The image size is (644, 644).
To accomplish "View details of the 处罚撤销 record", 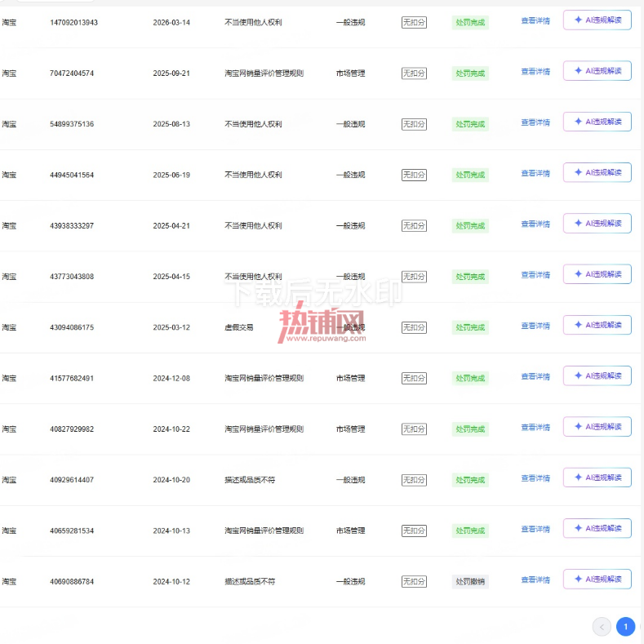I will click(x=535, y=580).
